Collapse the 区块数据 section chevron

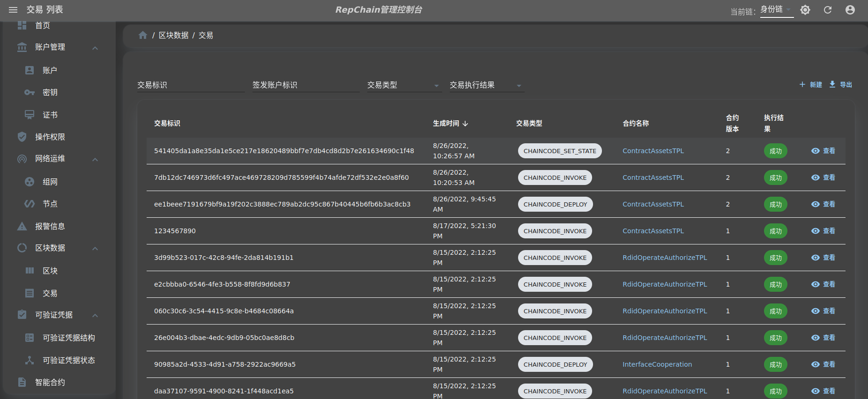(95, 248)
